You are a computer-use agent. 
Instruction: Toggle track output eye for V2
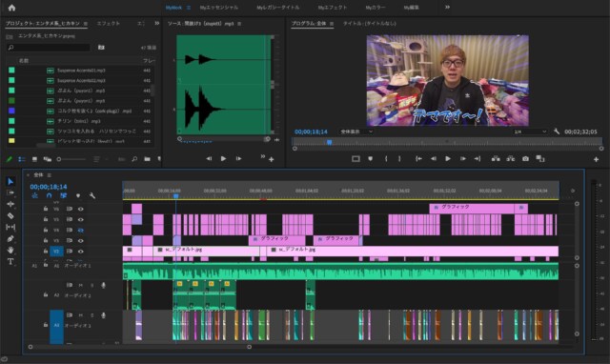point(80,252)
